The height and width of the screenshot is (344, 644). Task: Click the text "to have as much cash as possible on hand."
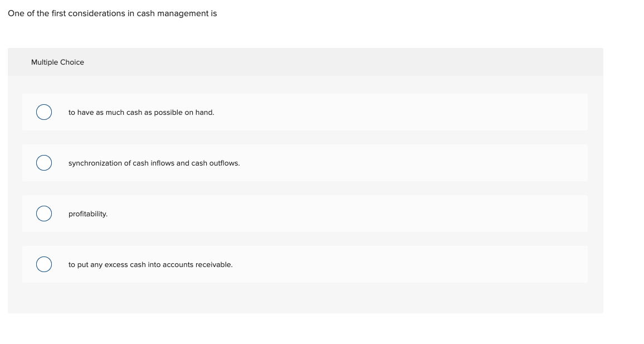pos(141,112)
